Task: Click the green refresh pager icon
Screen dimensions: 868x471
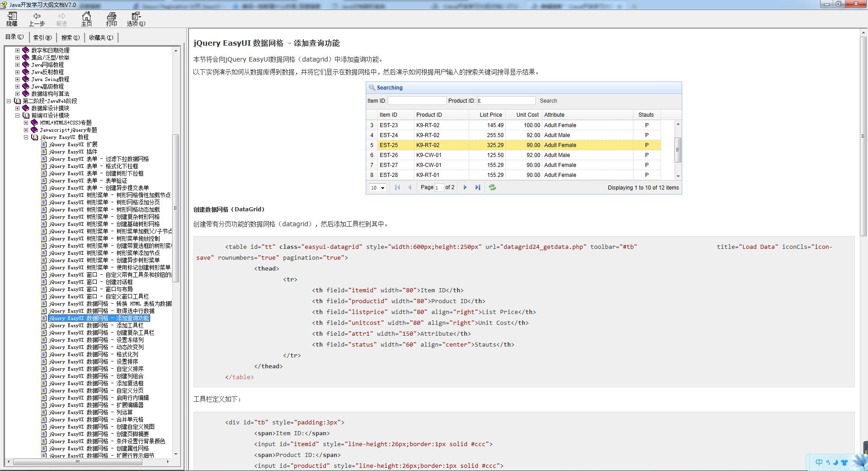Action: [x=492, y=187]
